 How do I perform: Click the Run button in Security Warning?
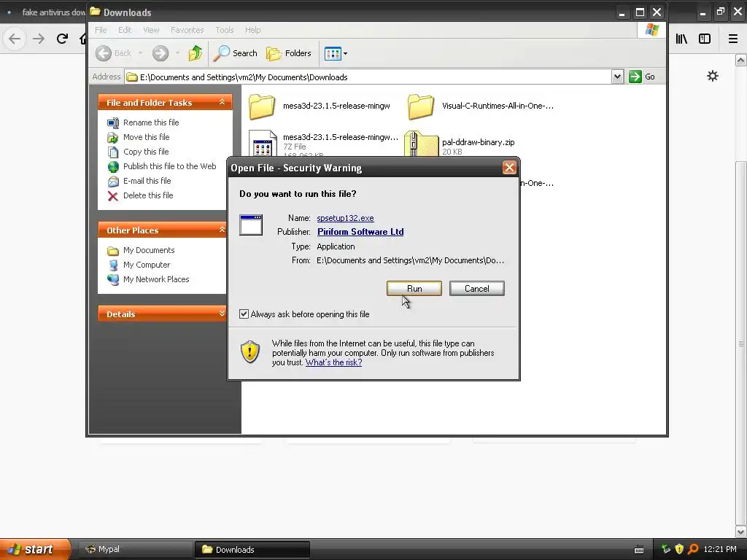tap(414, 289)
